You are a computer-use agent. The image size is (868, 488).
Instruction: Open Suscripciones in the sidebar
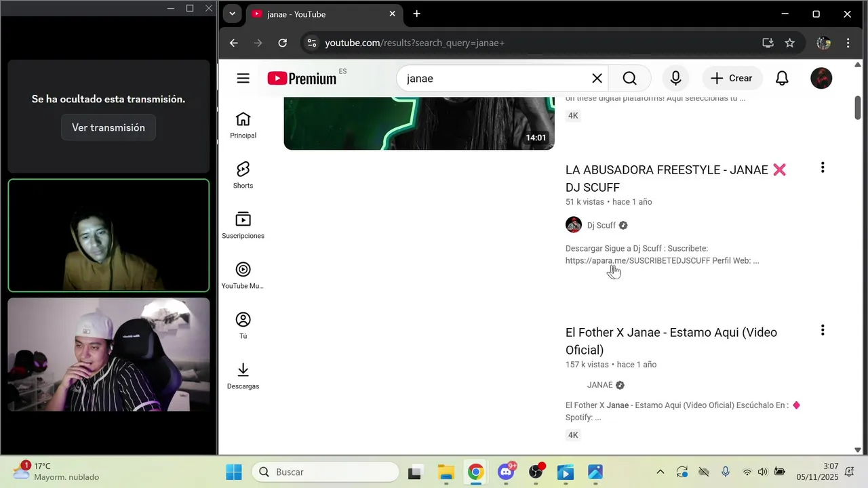[243, 226]
